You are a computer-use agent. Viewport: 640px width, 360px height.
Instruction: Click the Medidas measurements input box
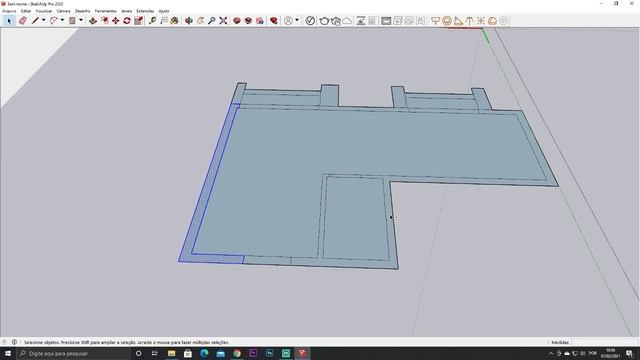coord(604,342)
